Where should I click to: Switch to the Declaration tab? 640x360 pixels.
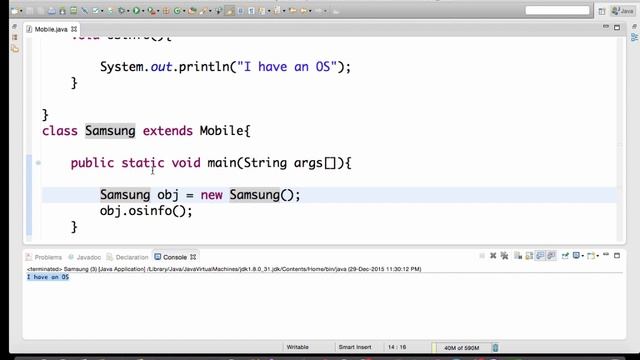click(x=127, y=257)
